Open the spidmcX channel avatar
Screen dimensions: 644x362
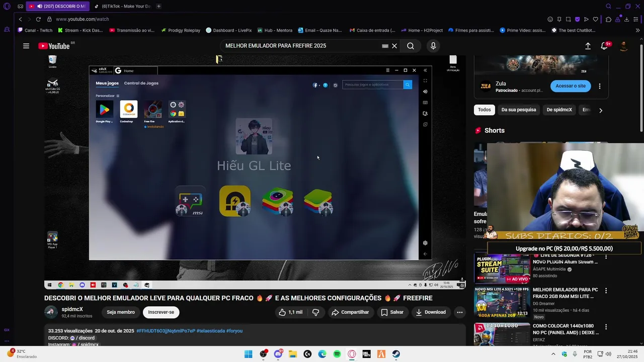[x=51, y=312]
